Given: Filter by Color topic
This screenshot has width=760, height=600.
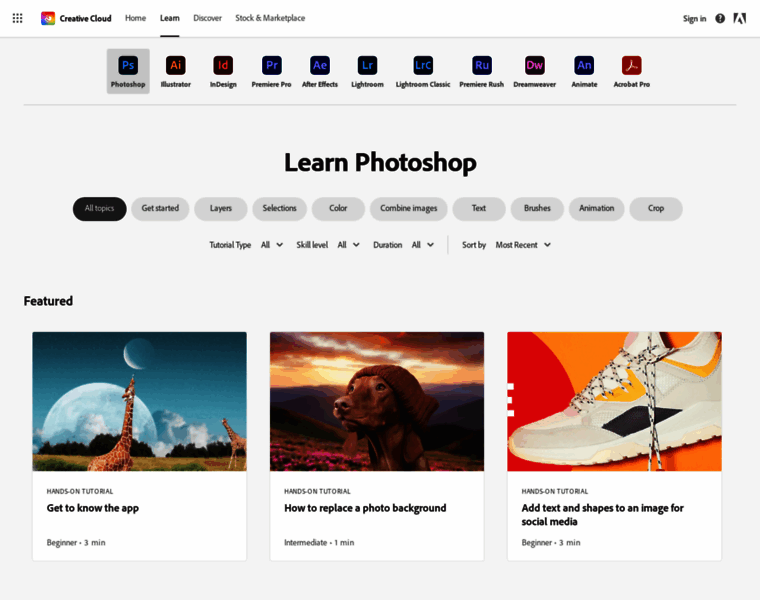Looking at the screenshot, I should pyautogui.click(x=338, y=208).
